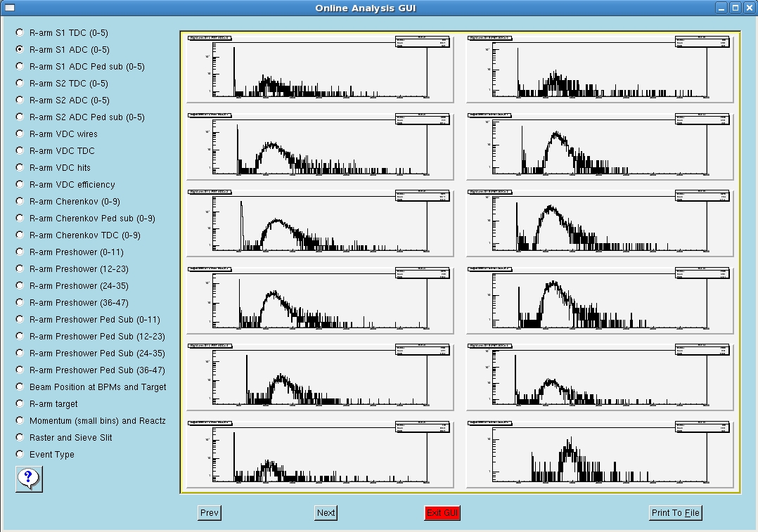
Task: Select R-arm S2 ADC Ped sub (0-5)
Action: [x=80, y=117]
